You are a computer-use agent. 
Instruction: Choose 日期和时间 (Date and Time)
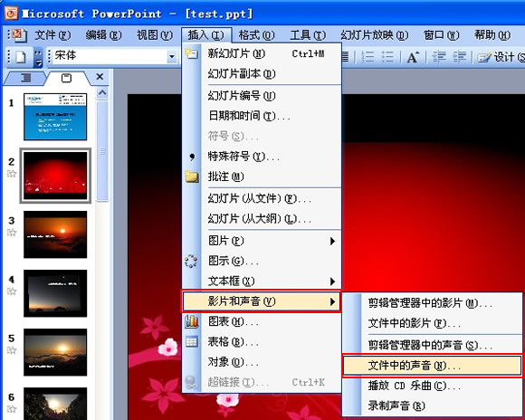pos(262,116)
